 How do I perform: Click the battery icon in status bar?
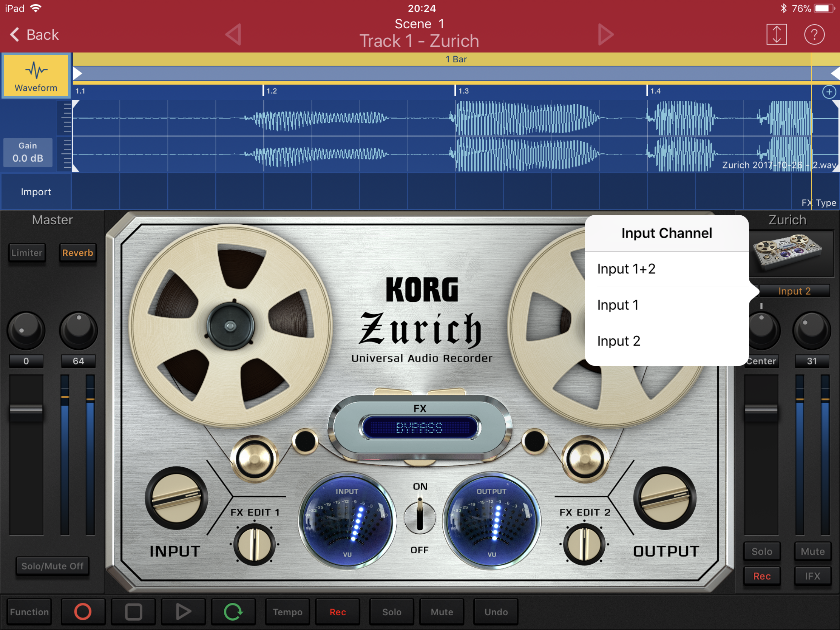824,8
